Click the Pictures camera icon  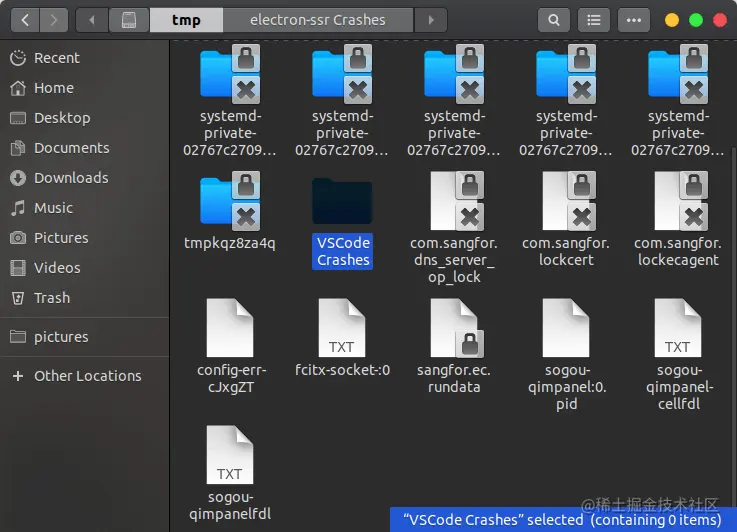click(18, 238)
